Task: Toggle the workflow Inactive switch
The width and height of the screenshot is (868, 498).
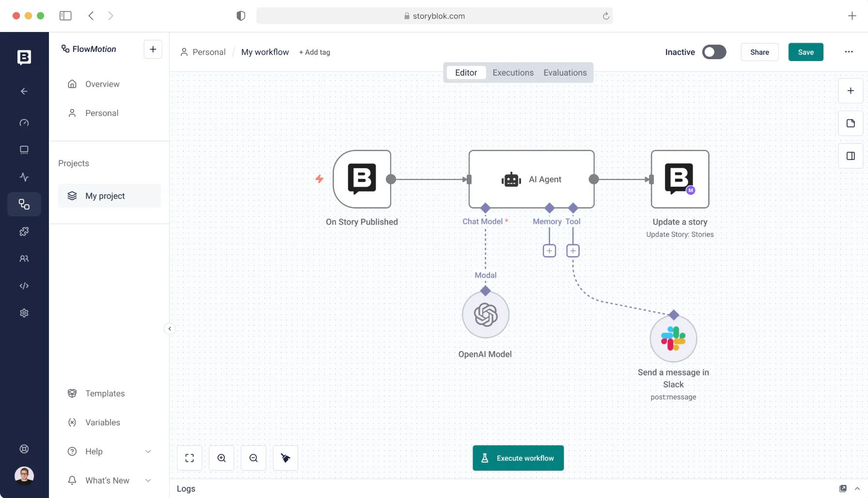Action: pyautogui.click(x=714, y=52)
